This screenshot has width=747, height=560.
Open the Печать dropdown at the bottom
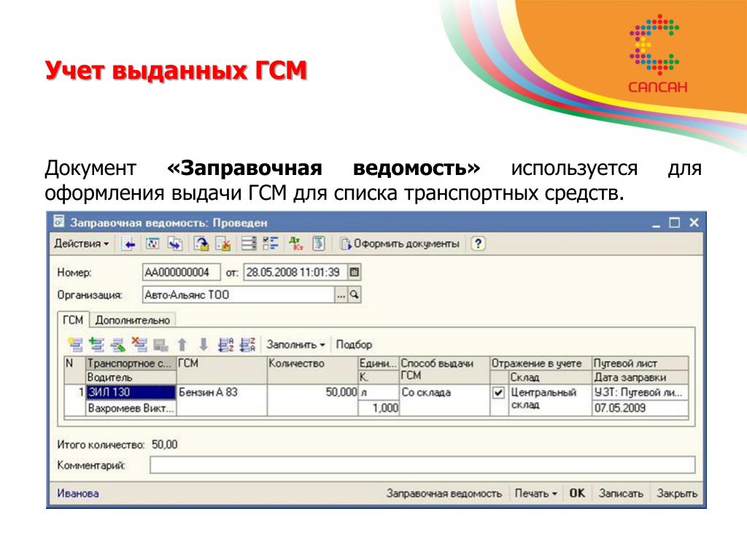tap(535, 494)
